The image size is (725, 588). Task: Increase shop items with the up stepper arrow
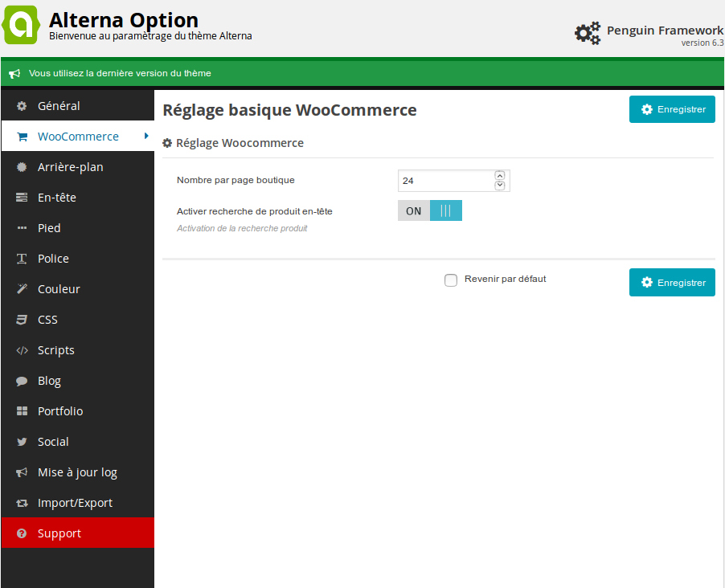[x=499, y=175]
